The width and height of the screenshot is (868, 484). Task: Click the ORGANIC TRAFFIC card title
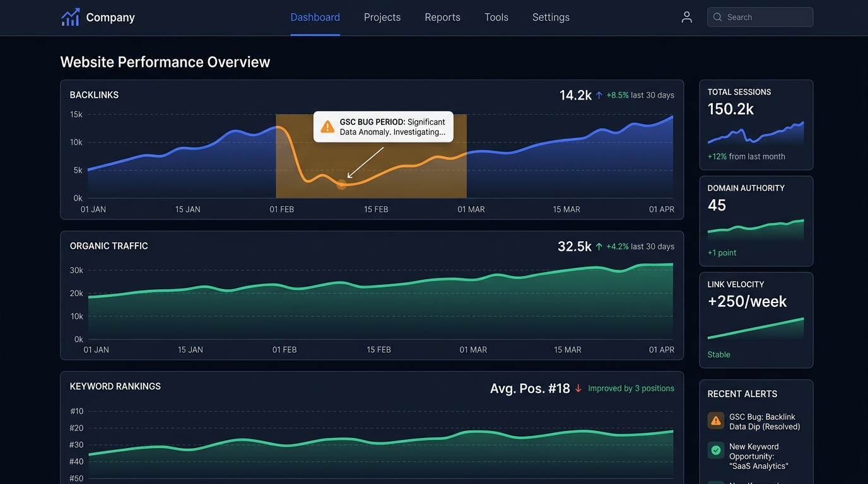click(x=109, y=246)
